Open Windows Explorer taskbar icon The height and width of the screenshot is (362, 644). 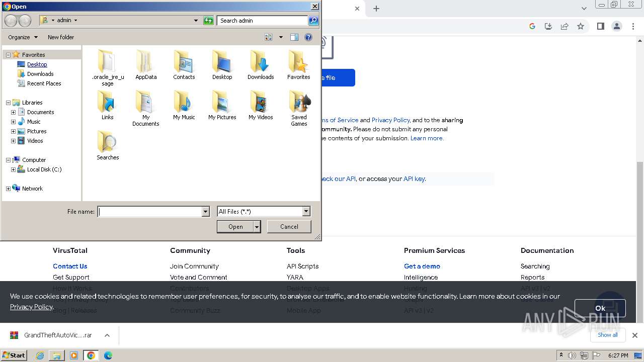[57, 355]
